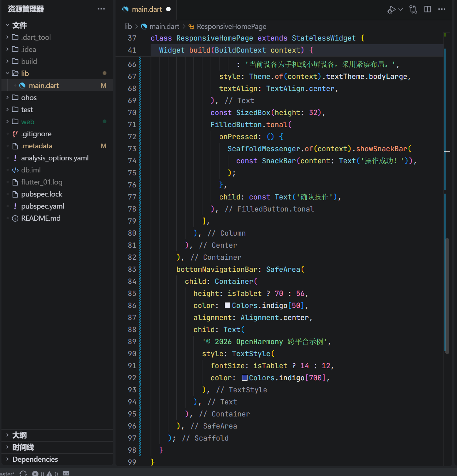Switch to the main.dart editor tab

click(x=147, y=9)
